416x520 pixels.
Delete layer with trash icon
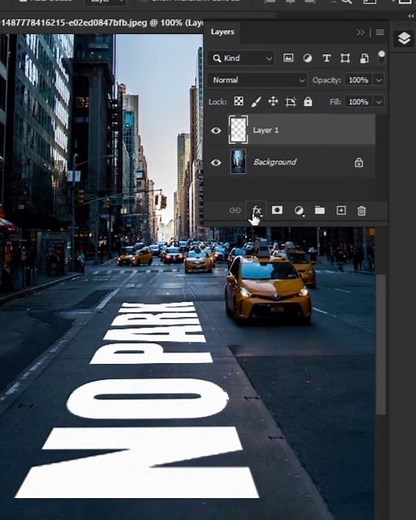[362, 211]
